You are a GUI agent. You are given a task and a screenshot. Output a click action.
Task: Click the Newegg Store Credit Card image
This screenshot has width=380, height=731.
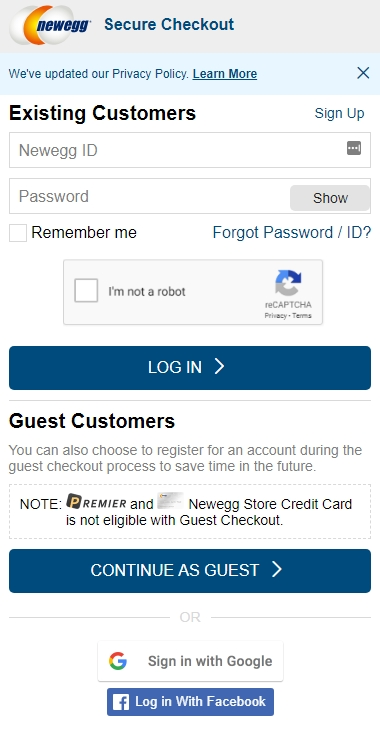pos(170,501)
